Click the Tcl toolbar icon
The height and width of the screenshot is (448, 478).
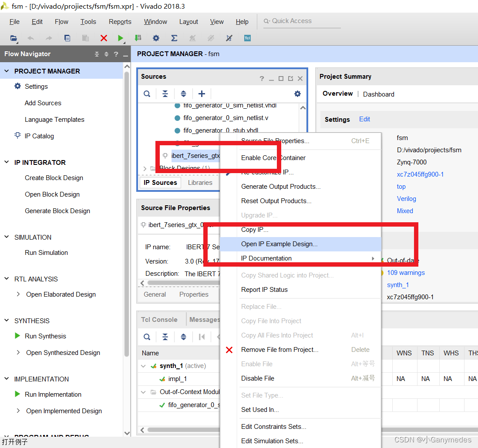247,38
